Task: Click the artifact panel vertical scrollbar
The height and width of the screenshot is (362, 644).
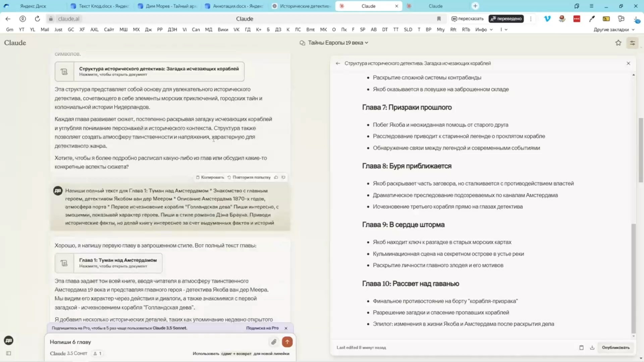Action: click(633, 278)
